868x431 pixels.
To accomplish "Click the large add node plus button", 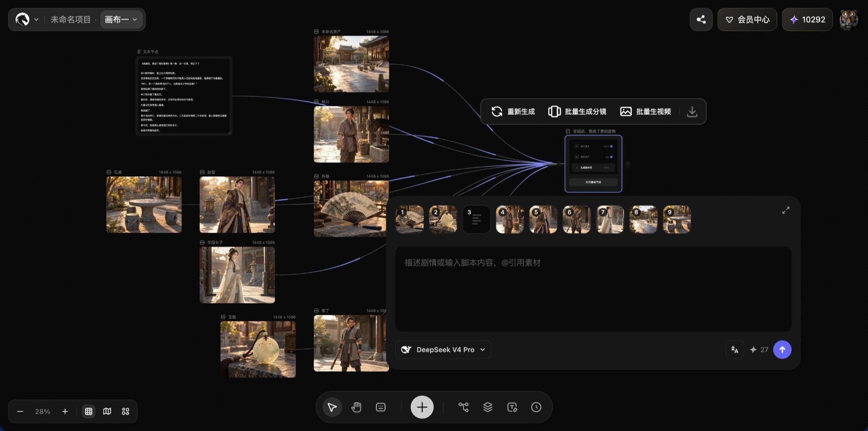I will click(x=422, y=407).
